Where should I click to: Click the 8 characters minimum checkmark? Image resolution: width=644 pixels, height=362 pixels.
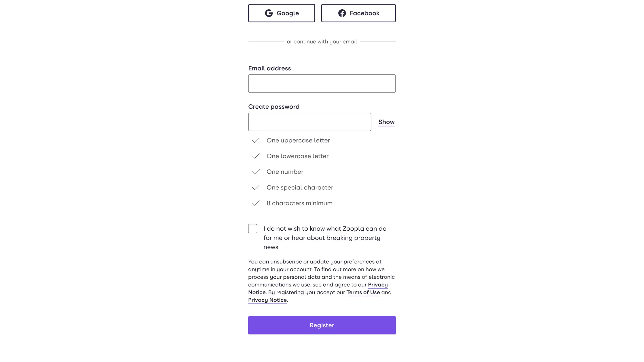(256, 203)
